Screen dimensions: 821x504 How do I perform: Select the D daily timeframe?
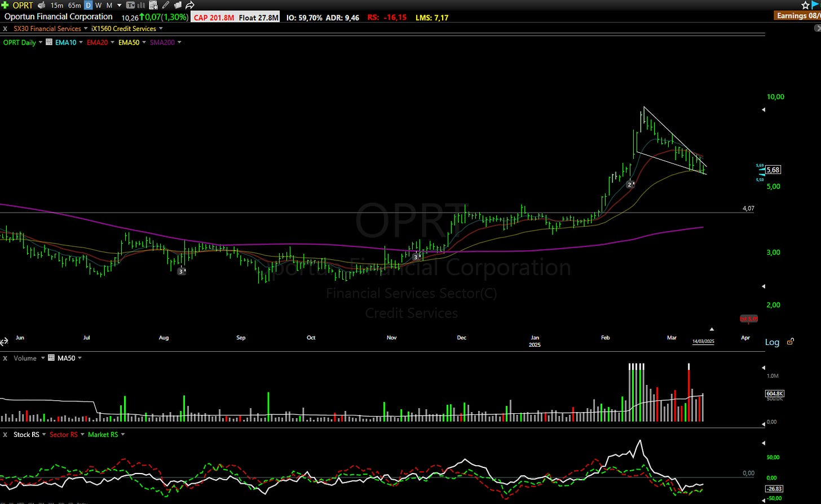coord(88,5)
